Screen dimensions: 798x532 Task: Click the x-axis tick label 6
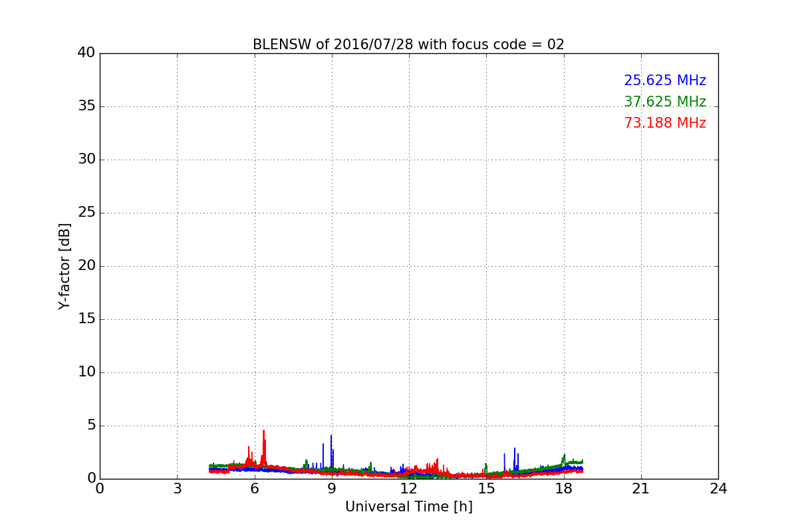tap(254, 489)
